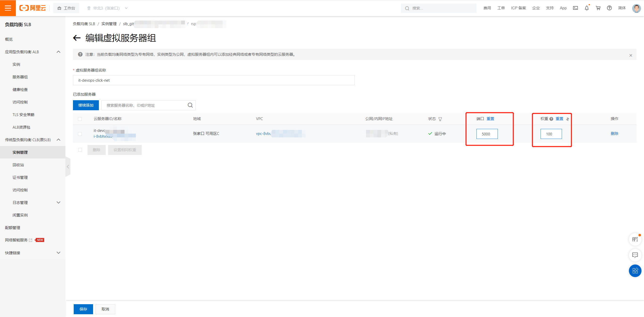Click the 继续添加 button

pyautogui.click(x=86, y=105)
